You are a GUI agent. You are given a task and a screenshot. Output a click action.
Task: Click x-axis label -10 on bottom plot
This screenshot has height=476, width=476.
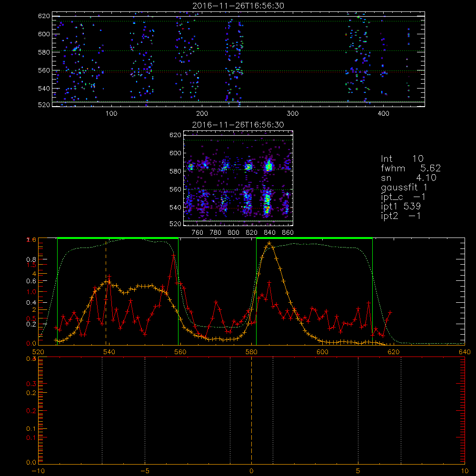[x=38, y=471]
